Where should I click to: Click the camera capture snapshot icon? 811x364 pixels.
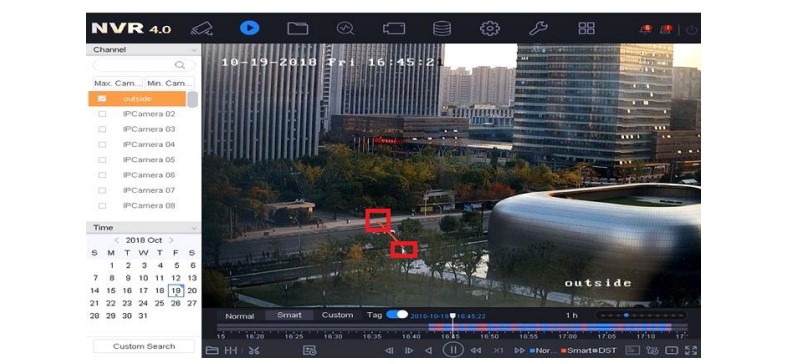[652, 350]
